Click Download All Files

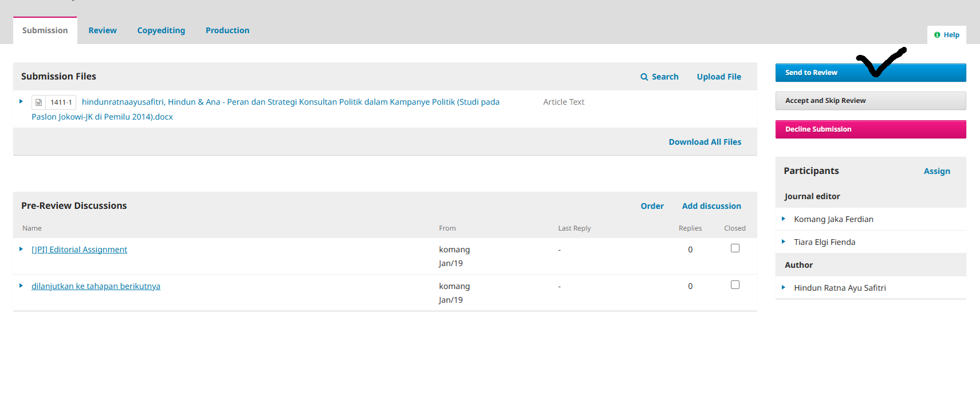pos(705,142)
